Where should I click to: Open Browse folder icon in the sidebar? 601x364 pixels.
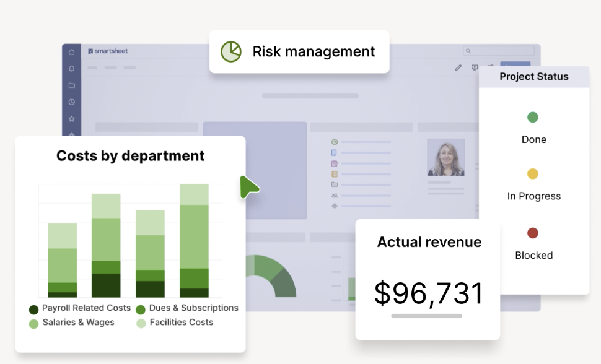(x=71, y=85)
